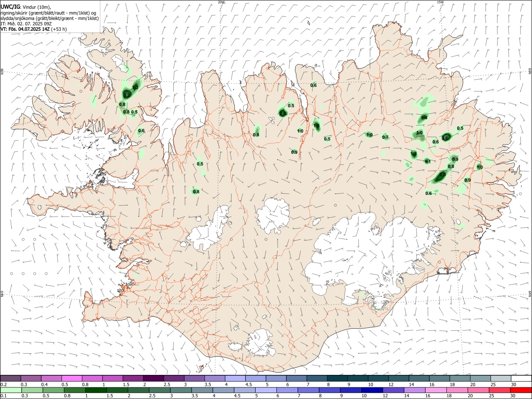Viewport: 532px width, 399px height.
Task: Click the 15W longitude label at the top
Action: click(440, 2)
